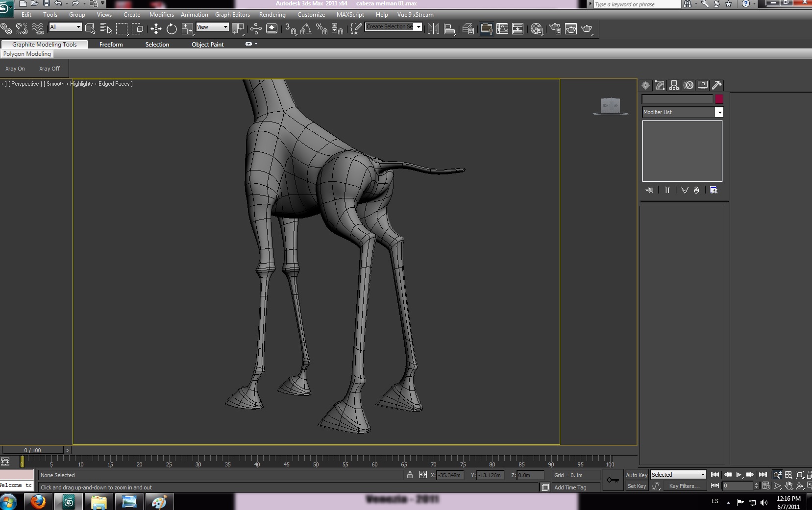Select the Move tool in the toolbar
The width and height of the screenshot is (812, 510).
pyautogui.click(x=156, y=29)
